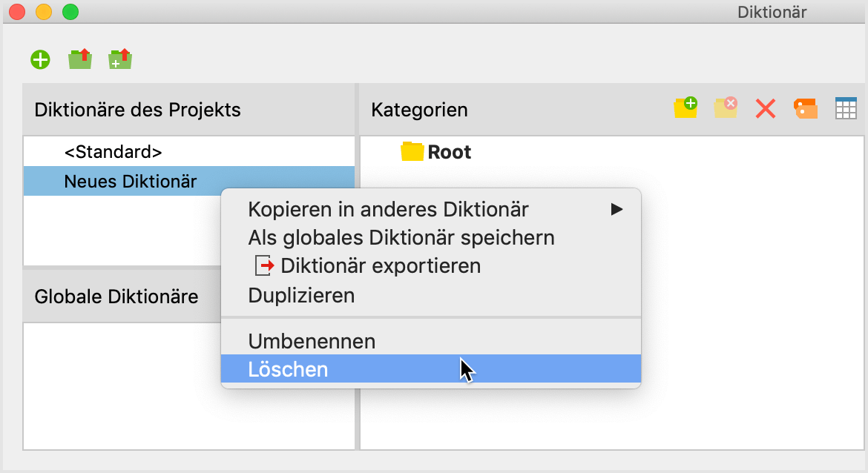This screenshot has height=473, width=868.
Task: Select Diktionär exportieren menu entry
Action: point(431,266)
